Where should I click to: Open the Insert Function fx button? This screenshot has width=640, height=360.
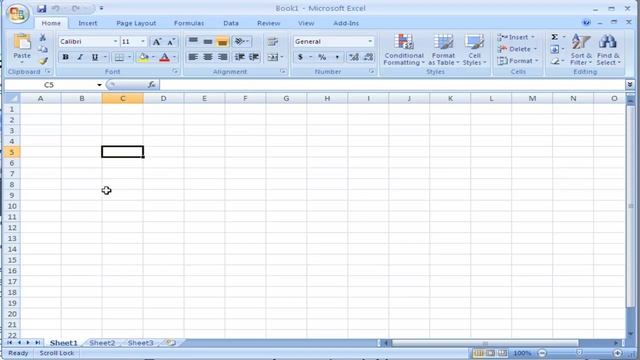[151, 84]
